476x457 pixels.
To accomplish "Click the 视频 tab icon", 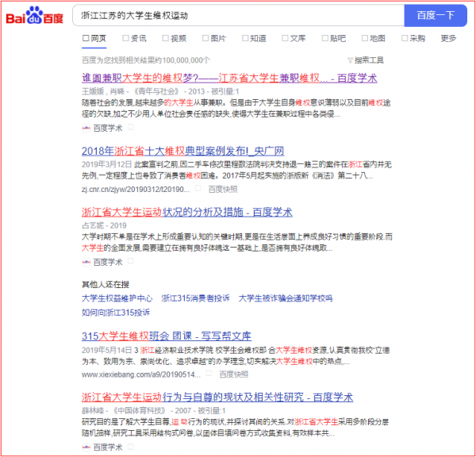I will click(x=166, y=38).
